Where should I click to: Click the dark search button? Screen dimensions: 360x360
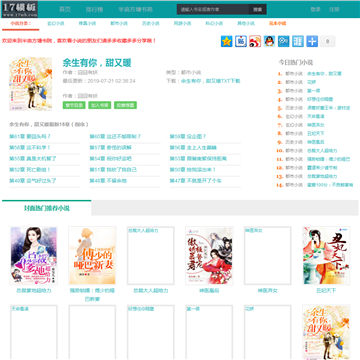pos(258,9)
